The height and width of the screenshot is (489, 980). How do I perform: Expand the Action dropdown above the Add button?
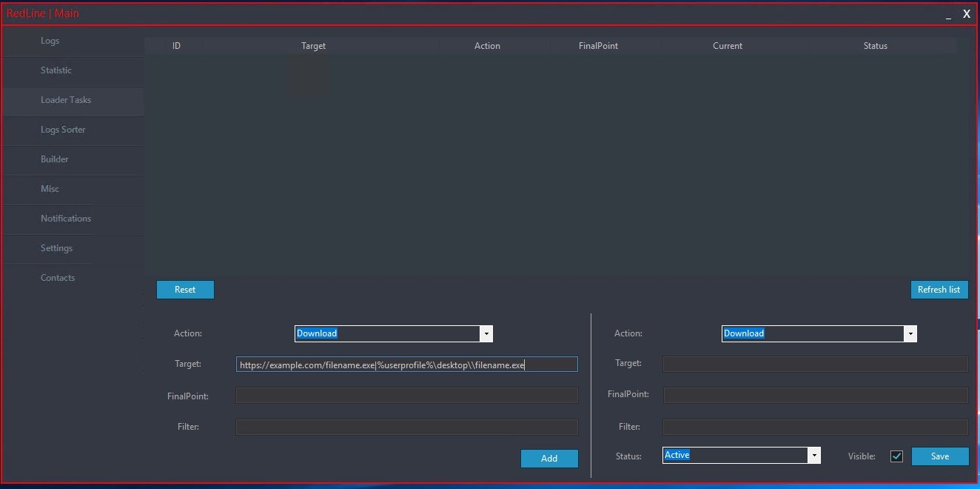click(486, 333)
